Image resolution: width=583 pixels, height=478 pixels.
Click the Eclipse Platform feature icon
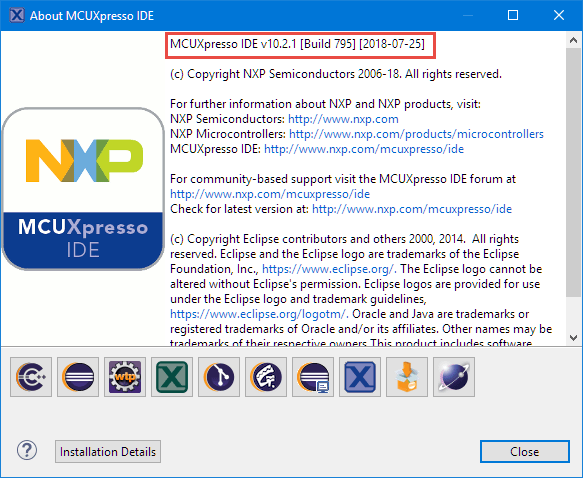tap(78, 377)
